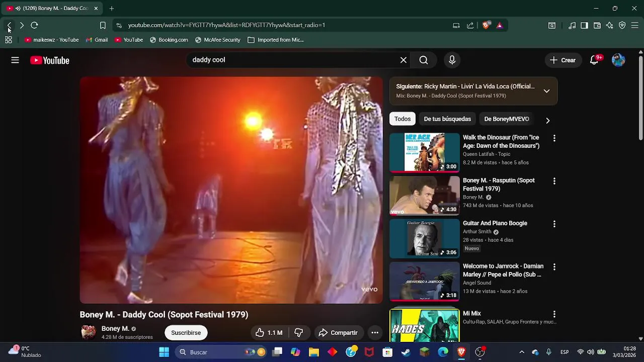Open a new browser tab
Viewport: 644px width, 362px height.
click(x=112, y=8)
